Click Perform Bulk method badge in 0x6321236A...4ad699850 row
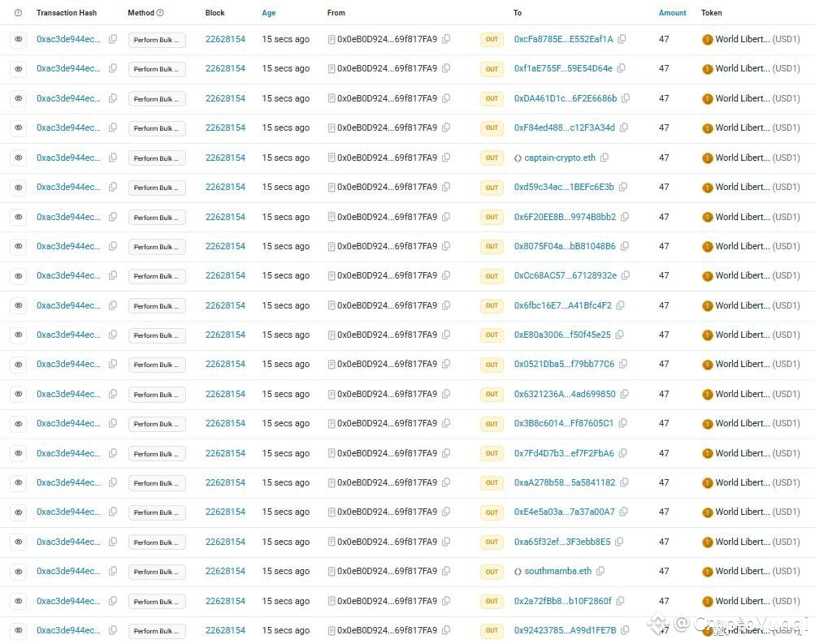 click(157, 394)
